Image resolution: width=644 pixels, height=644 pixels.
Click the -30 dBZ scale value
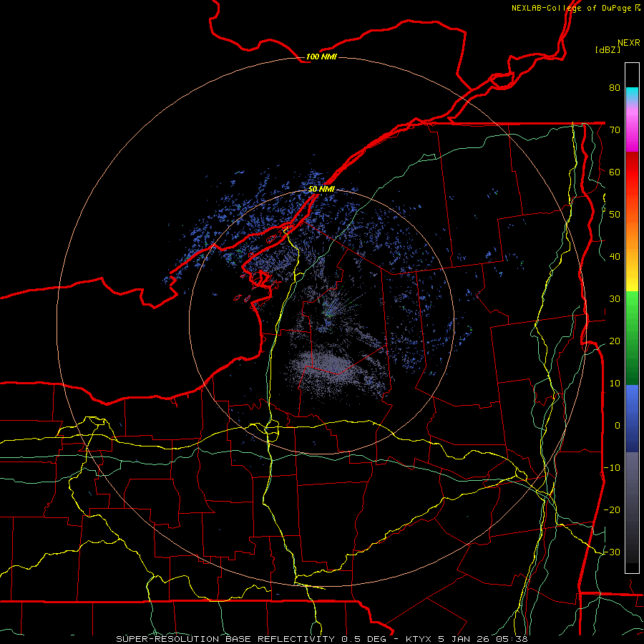(x=612, y=552)
